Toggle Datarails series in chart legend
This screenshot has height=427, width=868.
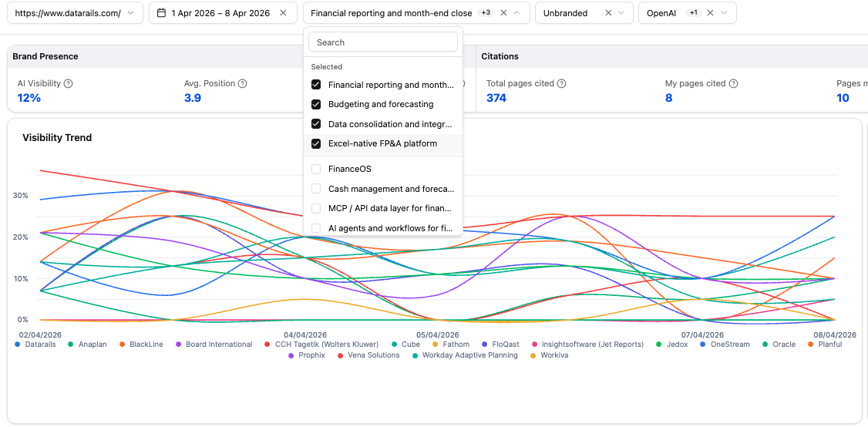click(x=35, y=345)
